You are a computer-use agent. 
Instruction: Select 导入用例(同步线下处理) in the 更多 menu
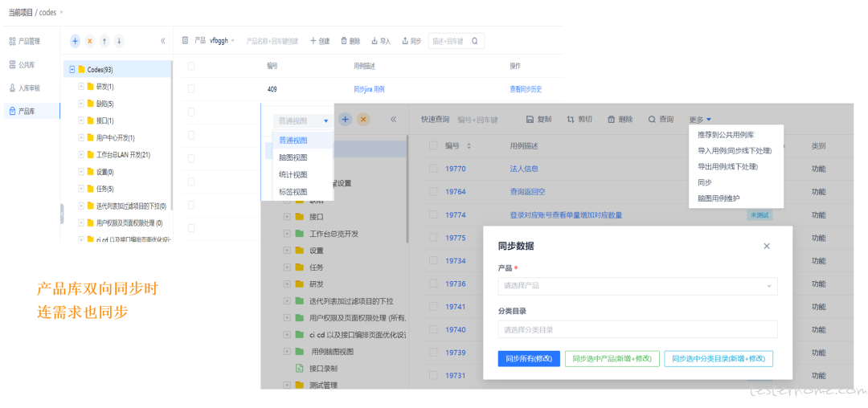coord(736,150)
